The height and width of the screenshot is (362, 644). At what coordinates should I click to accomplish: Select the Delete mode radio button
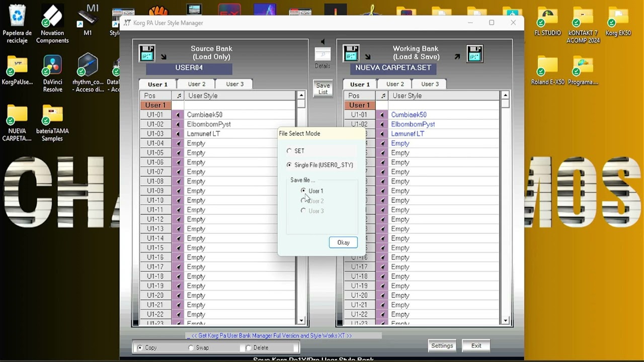[x=248, y=347]
